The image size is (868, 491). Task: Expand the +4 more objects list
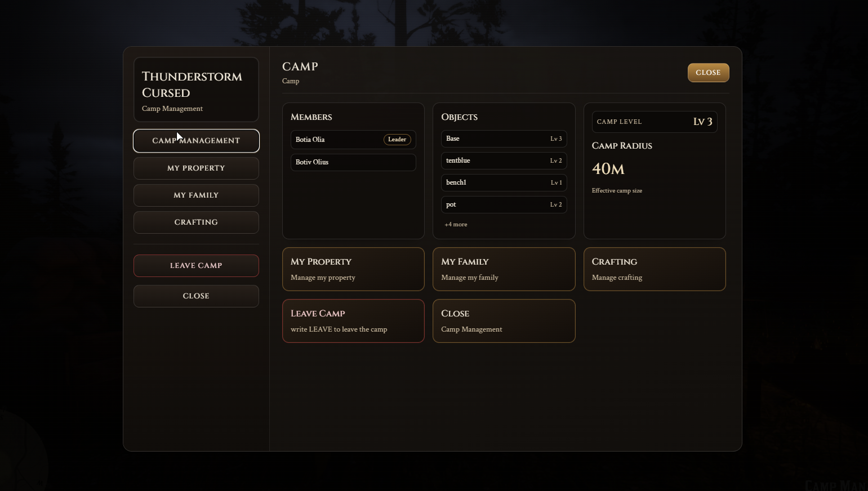pyautogui.click(x=456, y=225)
